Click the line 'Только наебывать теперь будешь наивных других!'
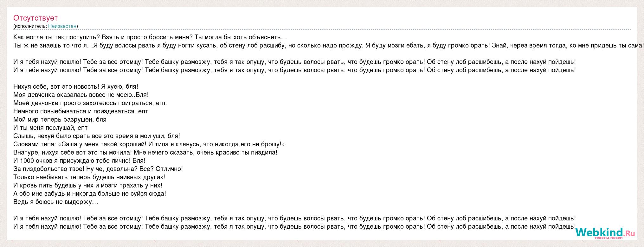The width and height of the screenshot is (644, 247). point(89,177)
